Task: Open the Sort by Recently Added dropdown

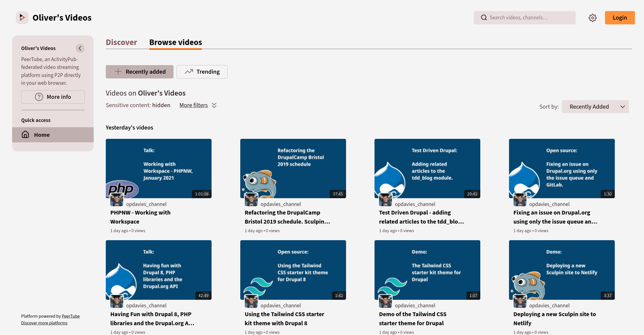Action: (x=595, y=107)
